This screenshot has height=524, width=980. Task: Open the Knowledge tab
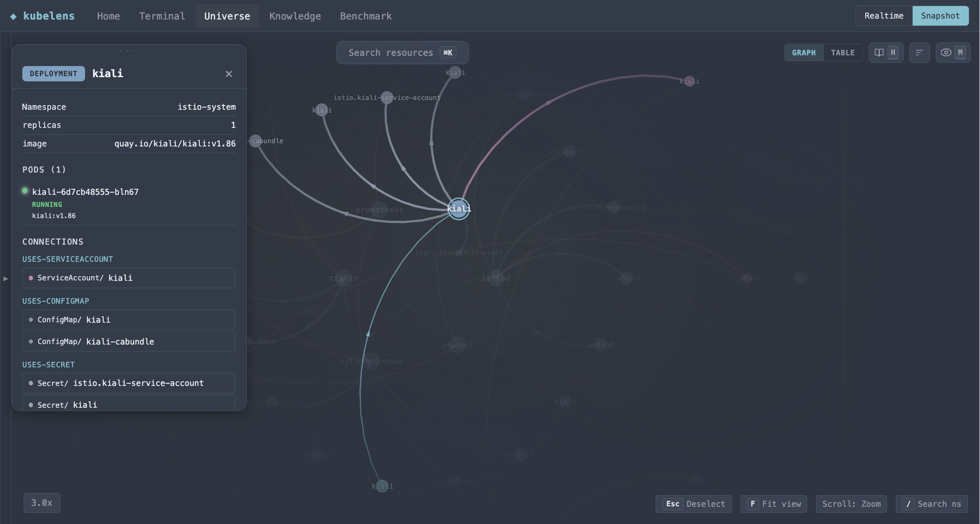(x=295, y=16)
